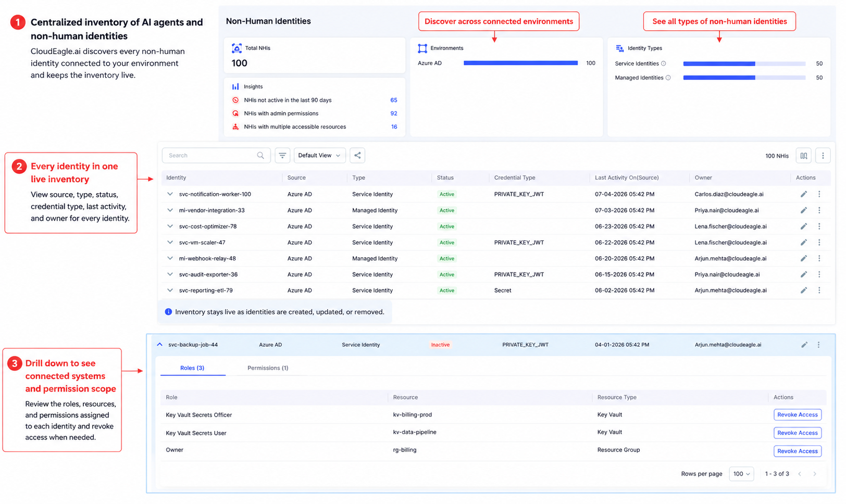Click the Credential Type column header

(x=515, y=178)
